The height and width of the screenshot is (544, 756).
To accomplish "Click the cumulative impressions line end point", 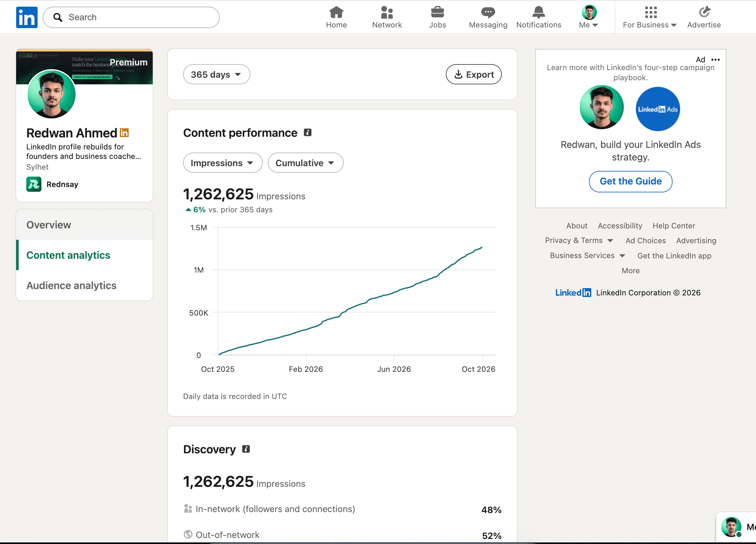I will 482,247.
